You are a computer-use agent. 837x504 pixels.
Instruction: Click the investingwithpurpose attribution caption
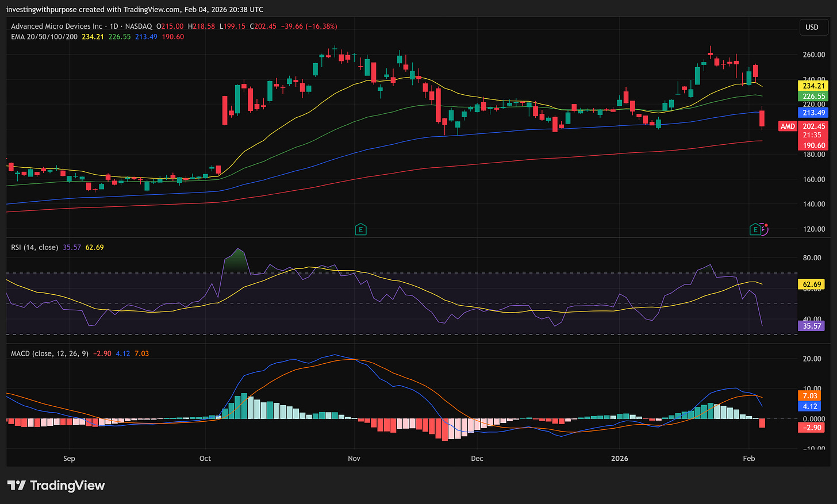(135, 9)
